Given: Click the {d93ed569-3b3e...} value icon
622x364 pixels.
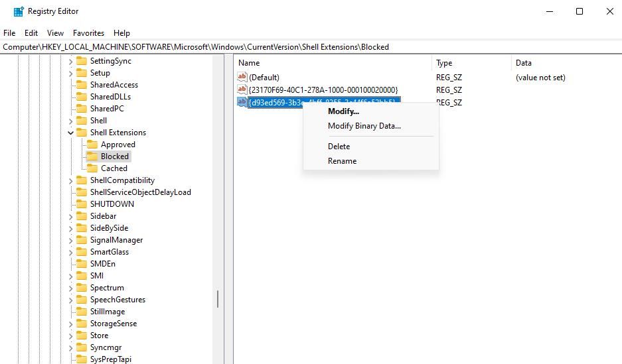Looking at the screenshot, I should (x=242, y=102).
